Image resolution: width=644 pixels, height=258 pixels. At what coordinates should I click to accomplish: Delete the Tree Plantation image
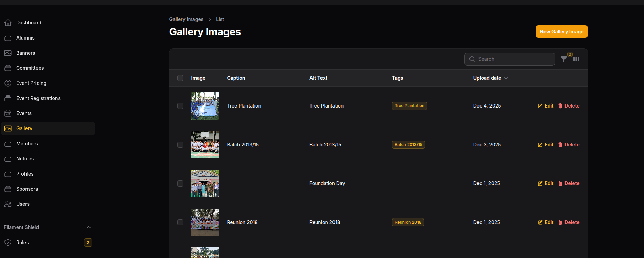tap(569, 106)
